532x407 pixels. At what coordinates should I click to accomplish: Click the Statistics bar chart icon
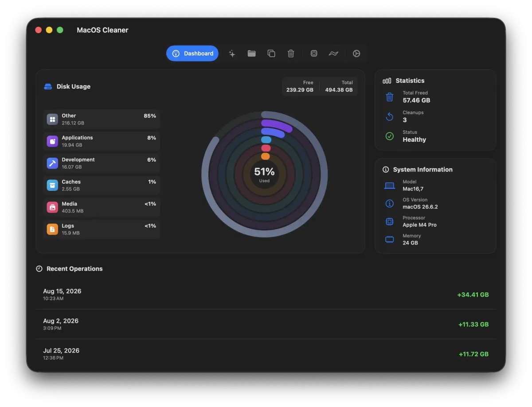click(x=387, y=81)
